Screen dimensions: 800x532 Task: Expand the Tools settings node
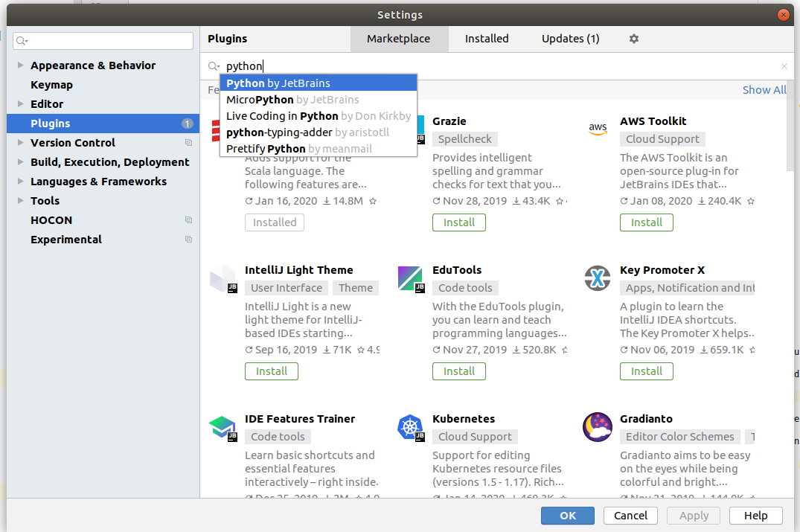[x=20, y=201]
